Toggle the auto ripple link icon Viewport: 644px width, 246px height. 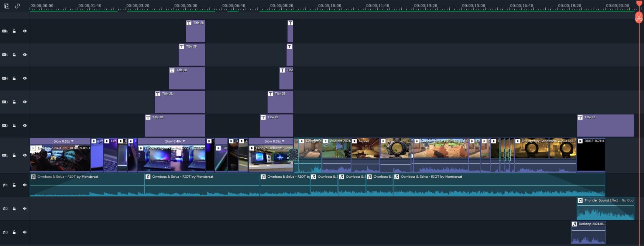point(17,6)
